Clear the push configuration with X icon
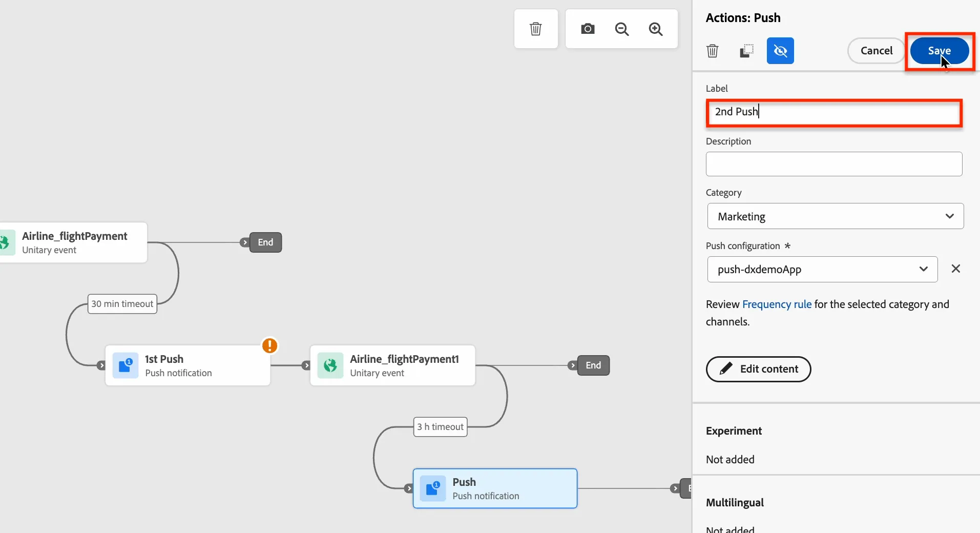This screenshot has height=533, width=980. coord(955,269)
